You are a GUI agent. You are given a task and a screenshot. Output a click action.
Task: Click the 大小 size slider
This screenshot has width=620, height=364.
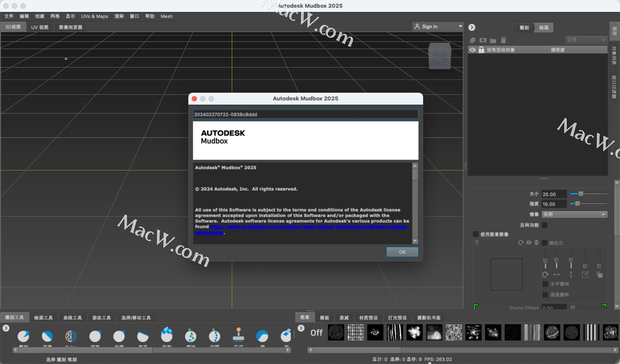point(588,194)
